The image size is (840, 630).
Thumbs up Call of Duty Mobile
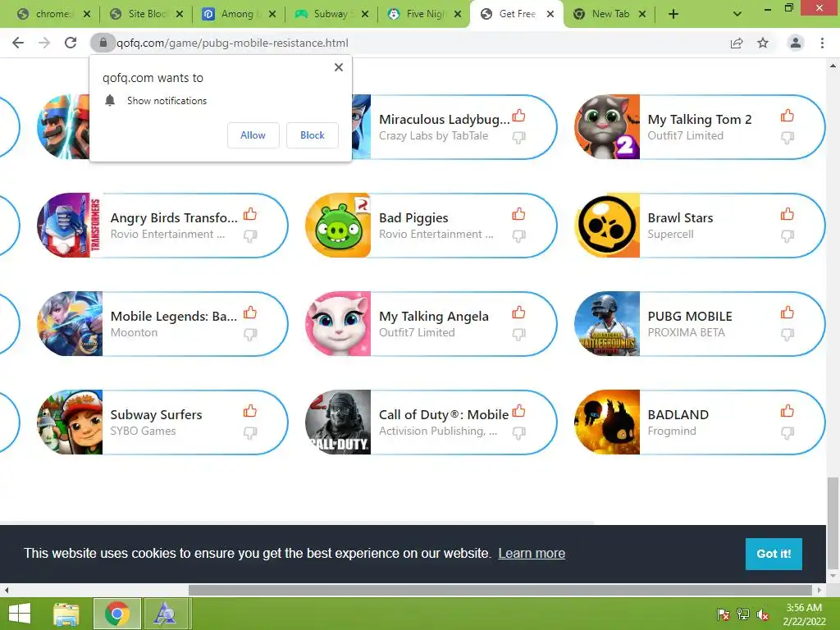coord(518,411)
